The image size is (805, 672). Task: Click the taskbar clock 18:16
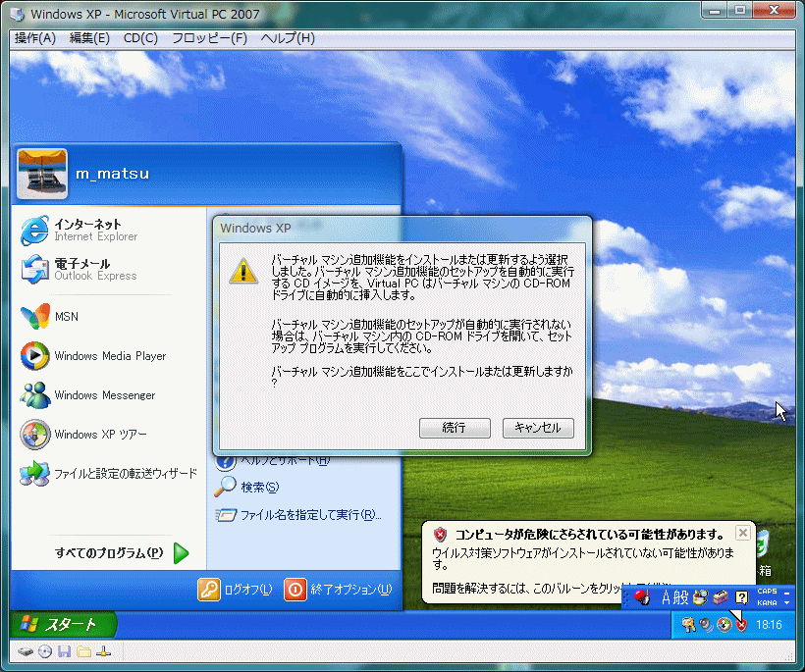[769, 625]
